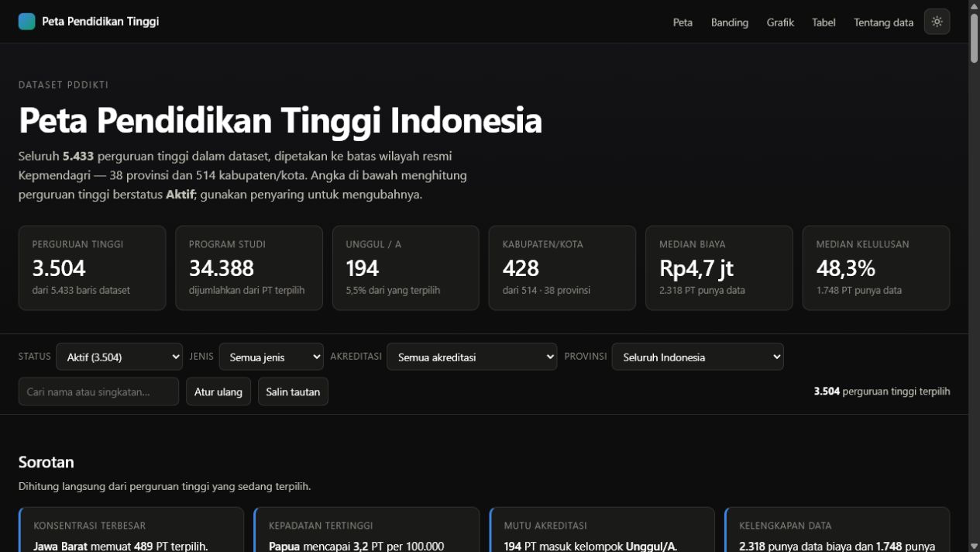Click the Peta Pendidikan Tinggi logo icon
The image size is (980, 552).
[27, 22]
